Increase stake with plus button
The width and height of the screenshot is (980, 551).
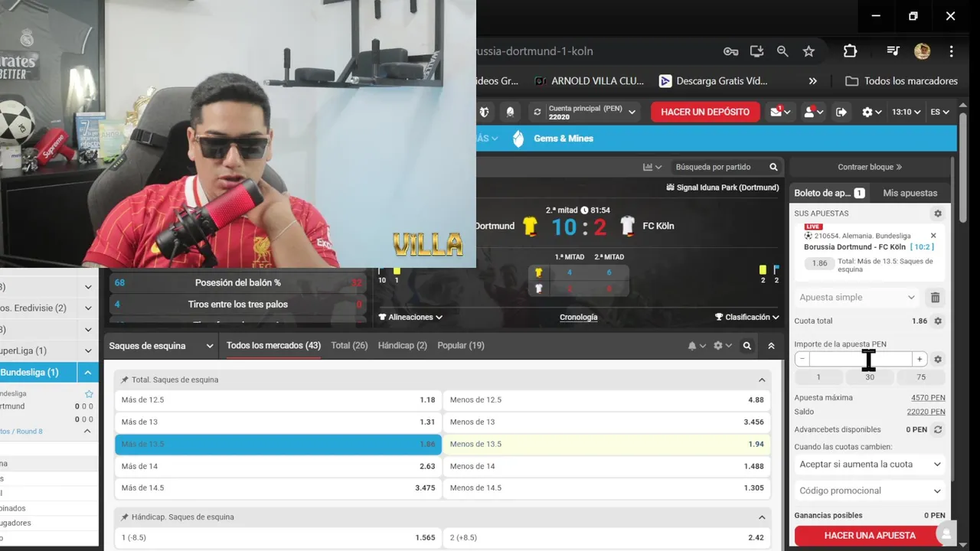point(920,359)
